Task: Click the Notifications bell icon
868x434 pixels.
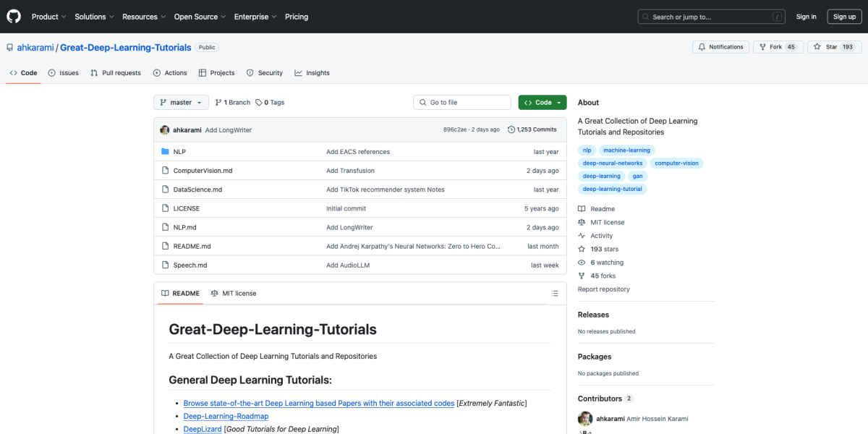Action: point(702,46)
